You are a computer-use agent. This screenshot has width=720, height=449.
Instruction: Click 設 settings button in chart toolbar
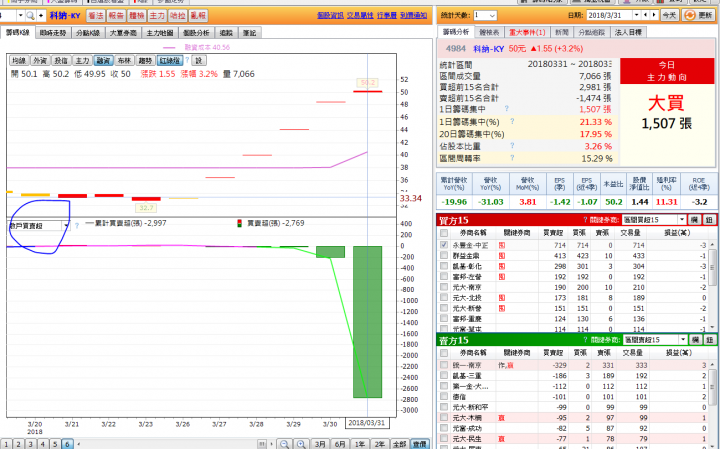pyautogui.click(x=199, y=61)
